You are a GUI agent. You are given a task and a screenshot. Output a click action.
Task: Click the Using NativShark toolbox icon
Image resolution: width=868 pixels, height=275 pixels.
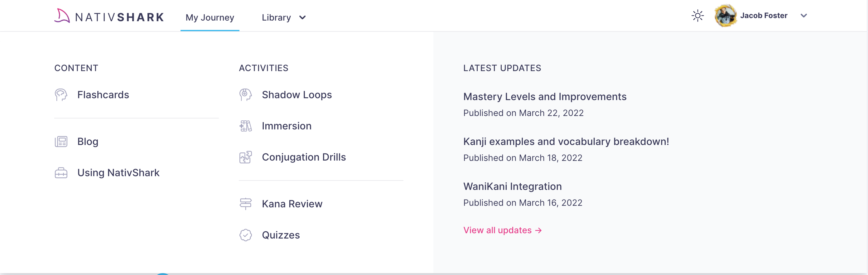tap(61, 173)
